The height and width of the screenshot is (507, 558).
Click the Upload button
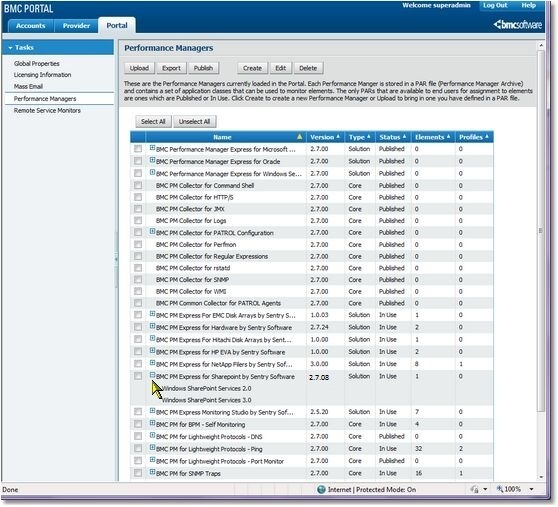click(139, 68)
